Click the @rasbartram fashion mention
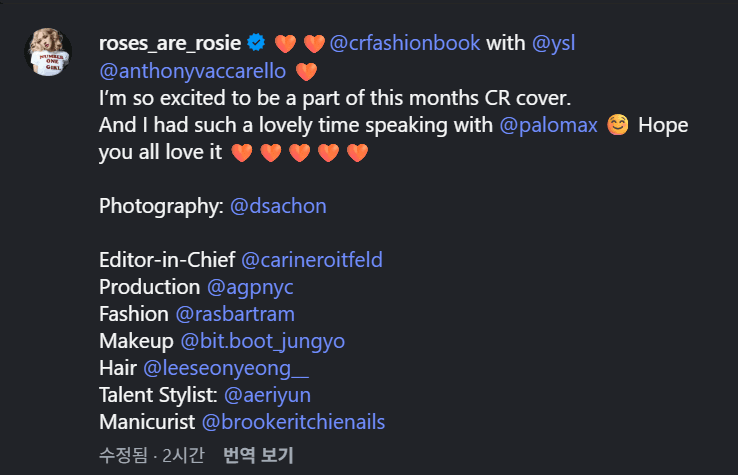Image resolution: width=740 pixels, height=475 pixels. point(235,314)
